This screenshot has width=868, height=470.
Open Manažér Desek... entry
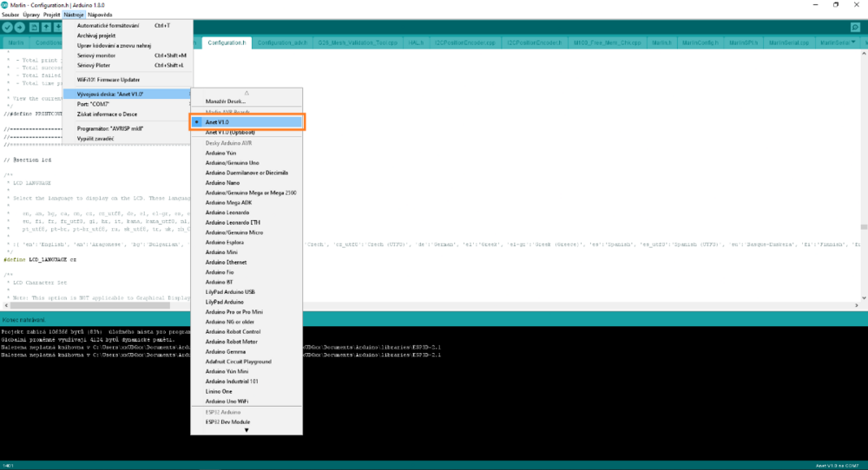coord(247,101)
